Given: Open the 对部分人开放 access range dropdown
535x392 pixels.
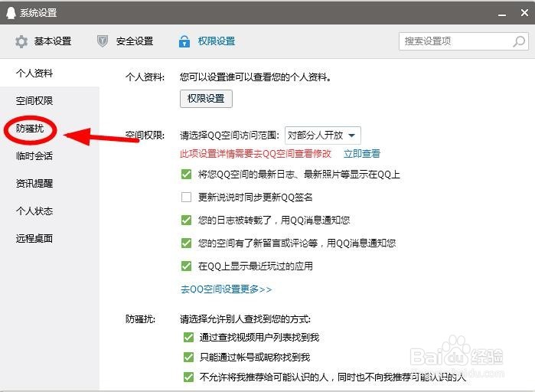Looking at the screenshot, I should point(323,136).
